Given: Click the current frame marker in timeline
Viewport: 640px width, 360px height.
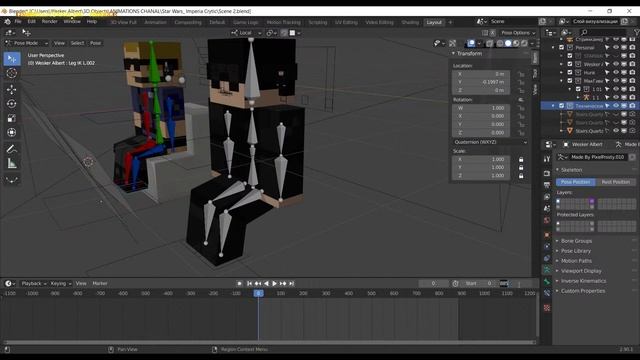Looking at the screenshot, I should pyautogui.click(x=258, y=293).
